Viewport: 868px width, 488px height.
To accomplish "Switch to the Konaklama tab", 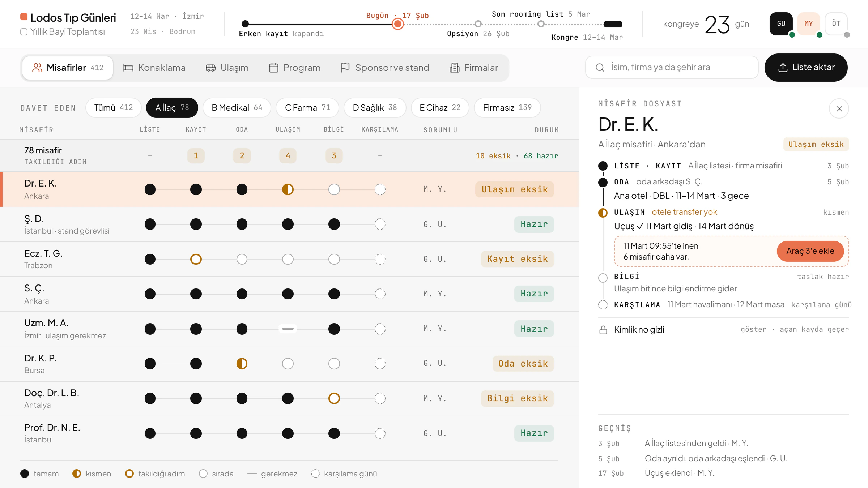I will tap(154, 68).
